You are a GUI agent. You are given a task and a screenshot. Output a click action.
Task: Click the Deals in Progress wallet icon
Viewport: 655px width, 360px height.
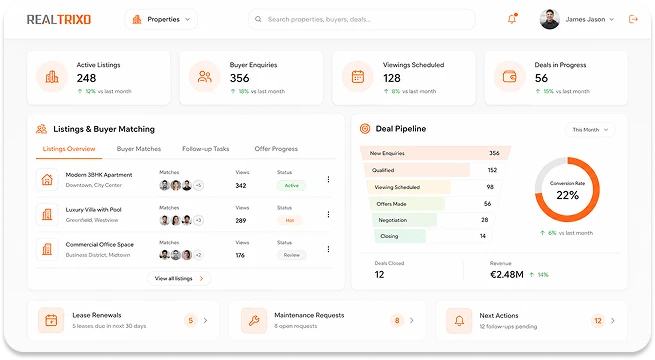(x=510, y=77)
